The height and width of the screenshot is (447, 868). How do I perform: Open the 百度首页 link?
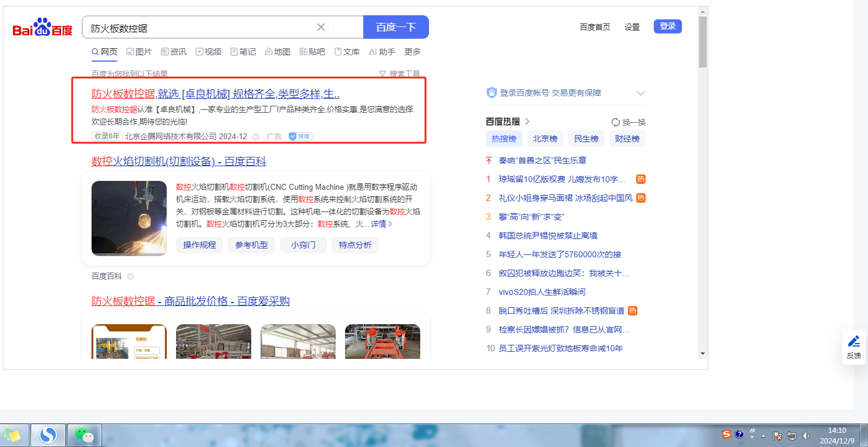point(595,27)
